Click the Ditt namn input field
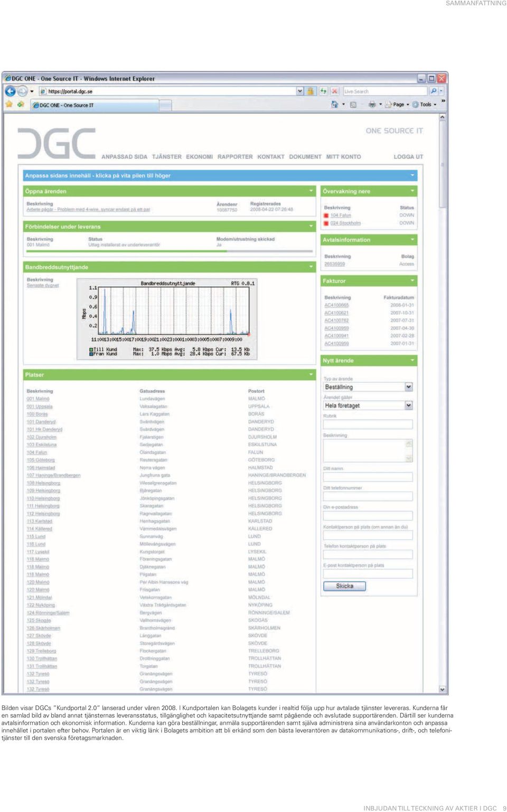507x812 pixels. [368, 477]
